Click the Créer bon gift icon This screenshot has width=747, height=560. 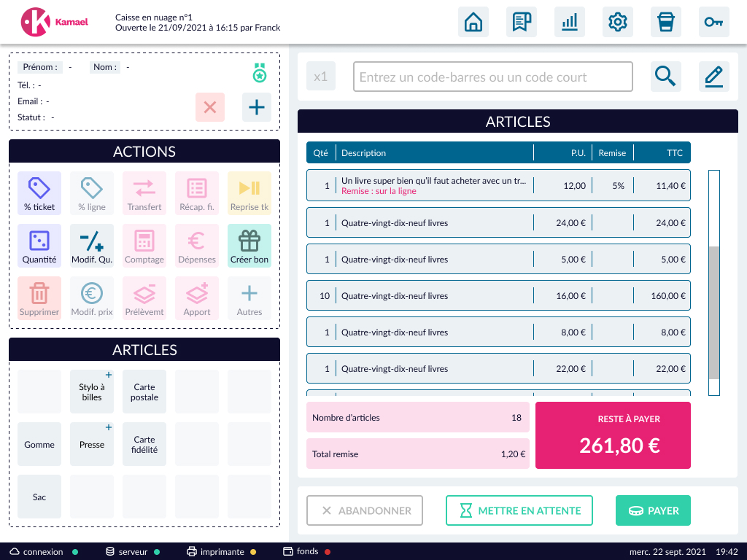click(249, 246)
